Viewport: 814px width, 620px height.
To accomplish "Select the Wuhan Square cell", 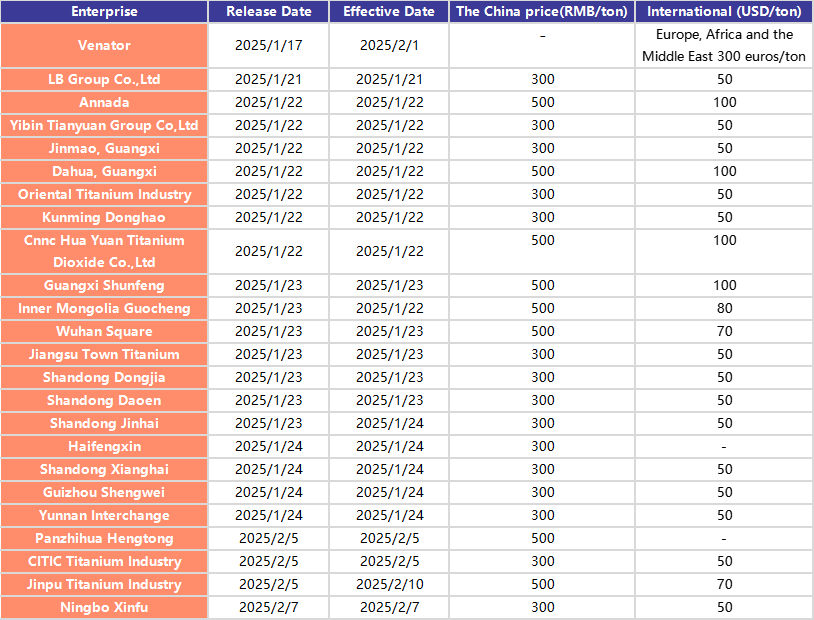I will tap(104, 331).
